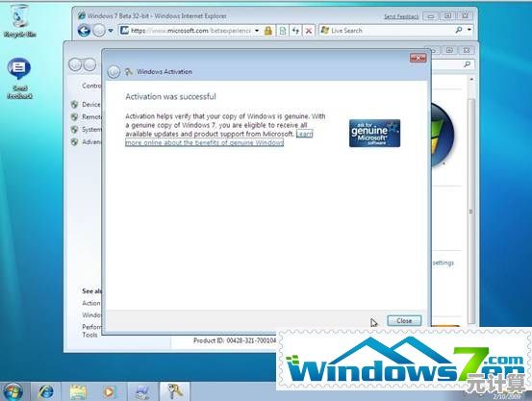Viewport: 532px width, 401px height.
Task: Click the Send Feedback link in IE title bar
Action: coord(401,16)
